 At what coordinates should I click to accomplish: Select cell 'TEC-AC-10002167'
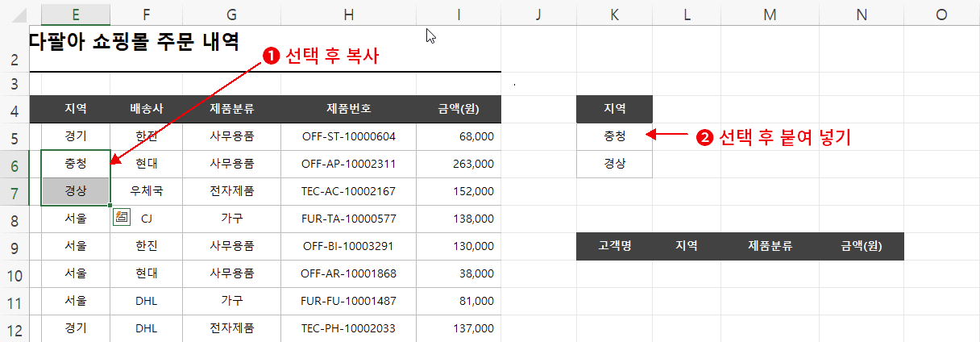click(348, 191)
